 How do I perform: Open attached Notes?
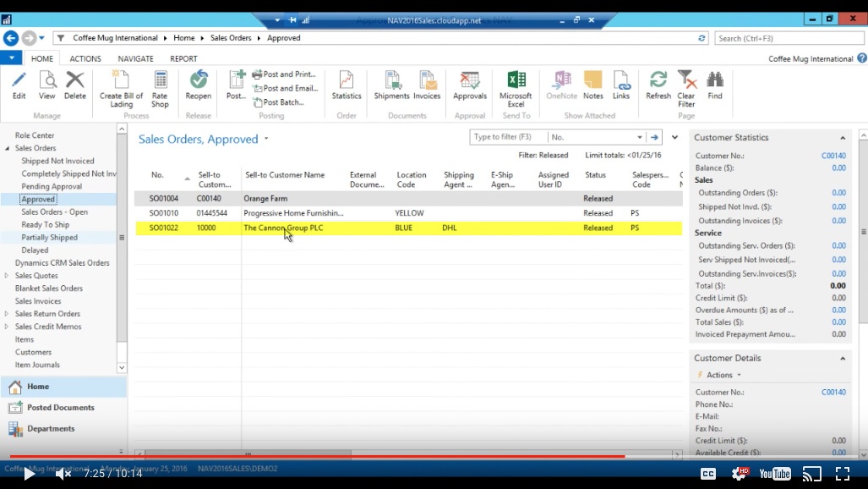(x=592, y=85)
